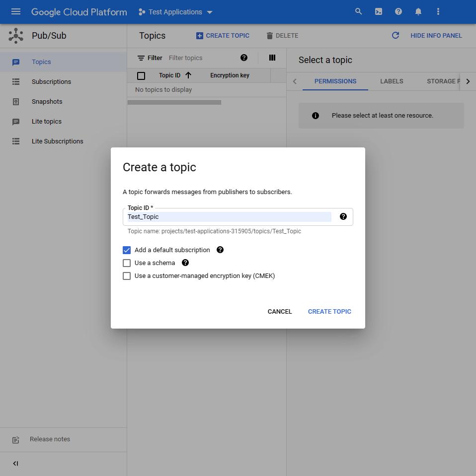Click the refresh icon in the Topics toolbar

coord(396,35)
